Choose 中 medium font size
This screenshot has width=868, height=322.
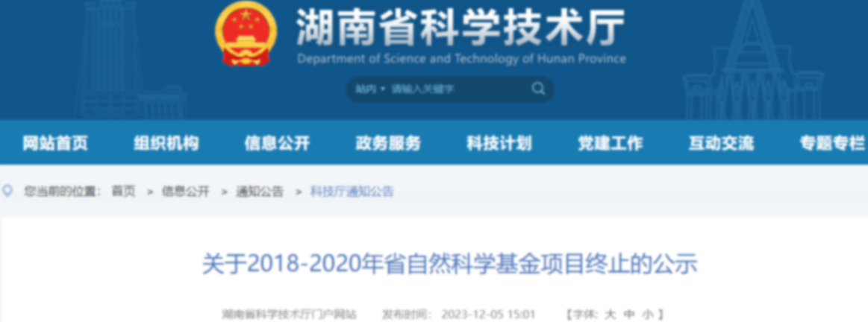628,315
